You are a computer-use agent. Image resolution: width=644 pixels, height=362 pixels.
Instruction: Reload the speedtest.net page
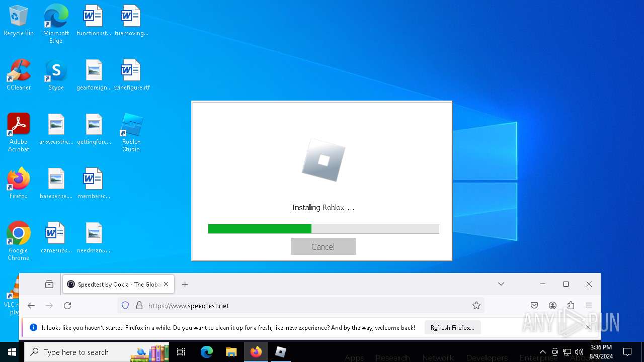67,305
